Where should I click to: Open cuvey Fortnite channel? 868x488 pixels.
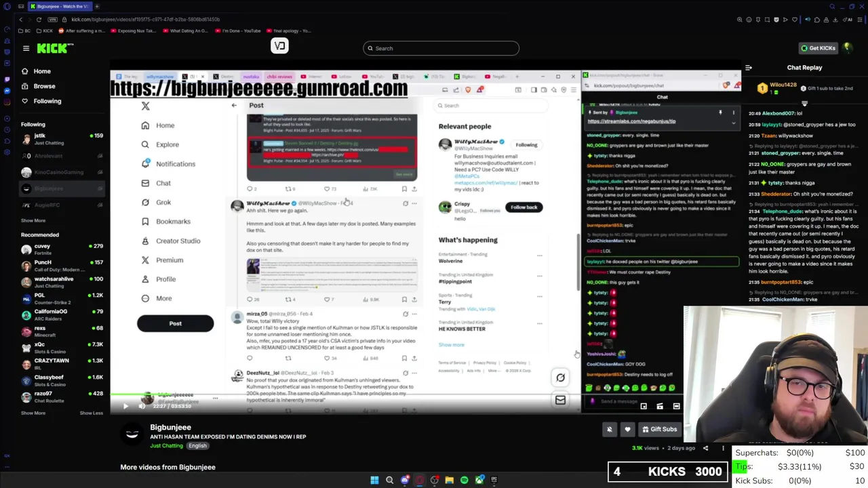(62, 249)
